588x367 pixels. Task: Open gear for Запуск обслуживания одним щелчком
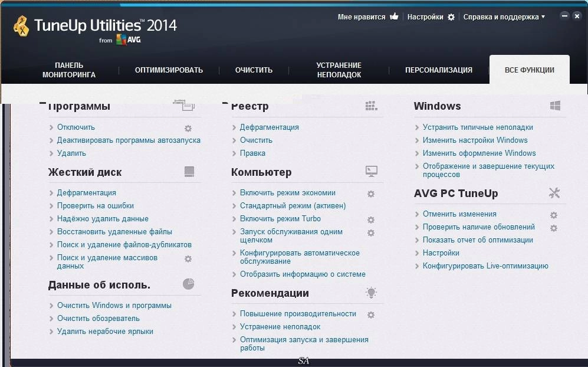371,232
